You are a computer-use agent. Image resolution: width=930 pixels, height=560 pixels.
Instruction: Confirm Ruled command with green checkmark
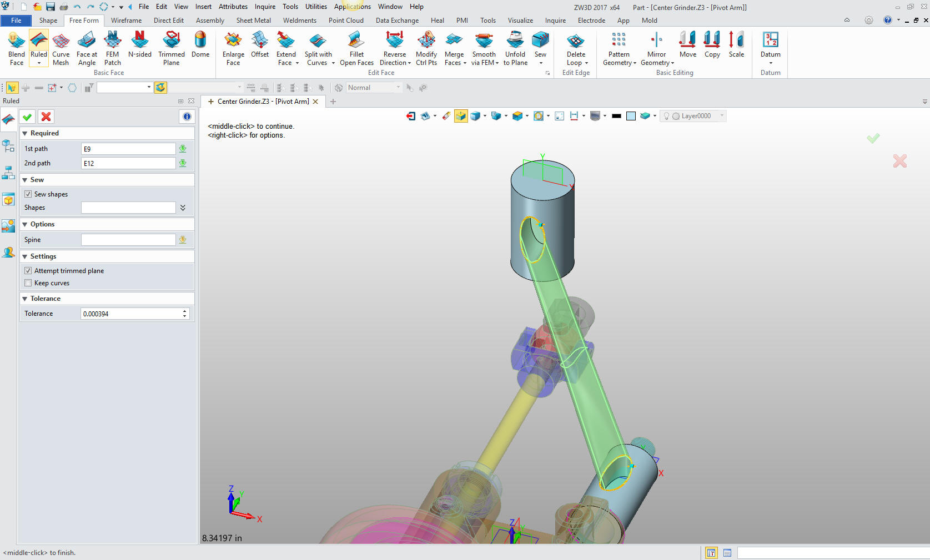27,117
